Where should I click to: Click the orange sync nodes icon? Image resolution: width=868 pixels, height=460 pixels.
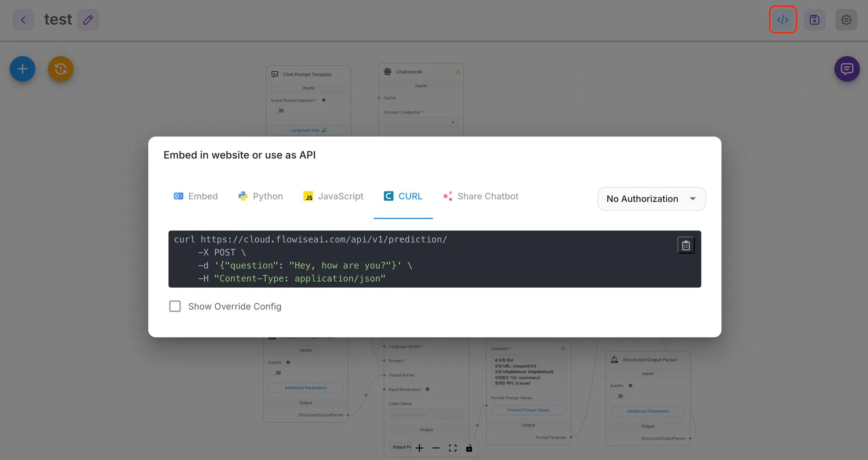tap(61, 69)
